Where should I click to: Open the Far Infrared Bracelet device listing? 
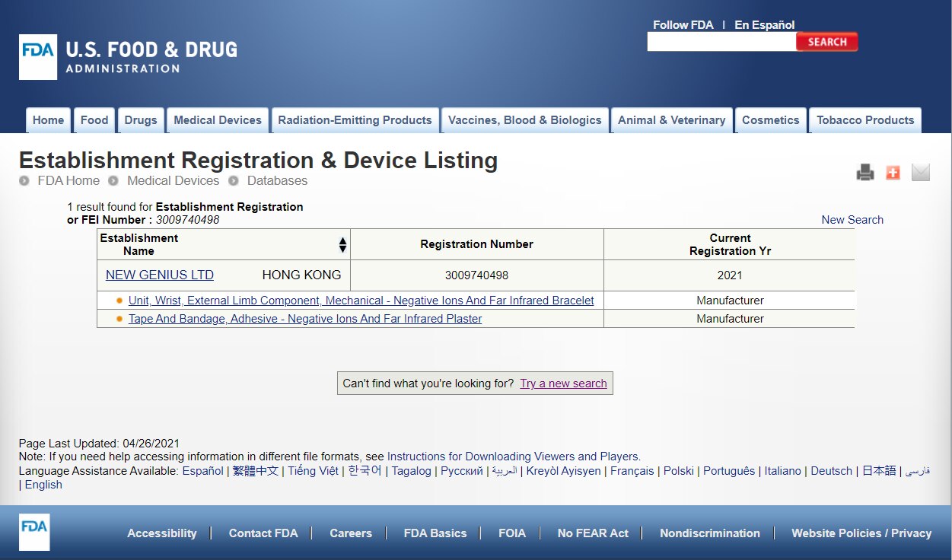361,301
